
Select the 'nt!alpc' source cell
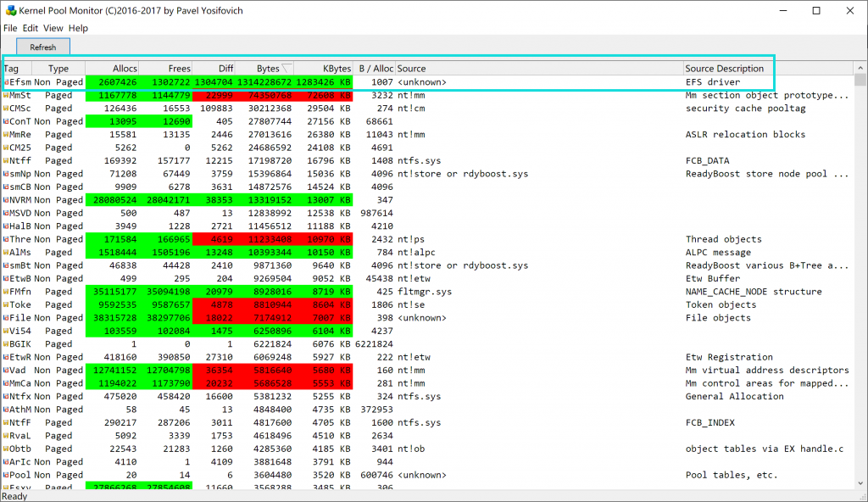click(416, 253)
